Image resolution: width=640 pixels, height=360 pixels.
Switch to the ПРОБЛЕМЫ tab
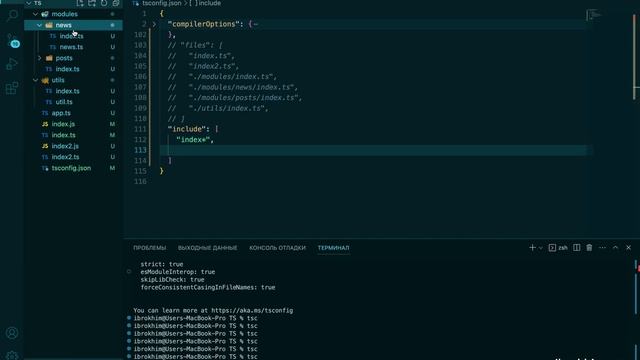[x=150, y=248]
